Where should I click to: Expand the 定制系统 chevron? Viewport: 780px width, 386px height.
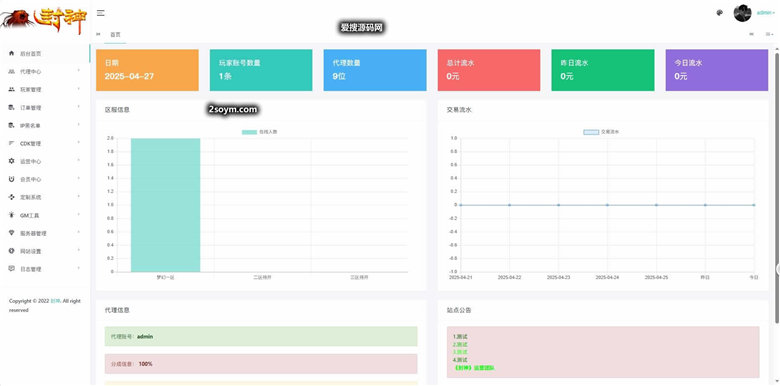coord(79,197)
